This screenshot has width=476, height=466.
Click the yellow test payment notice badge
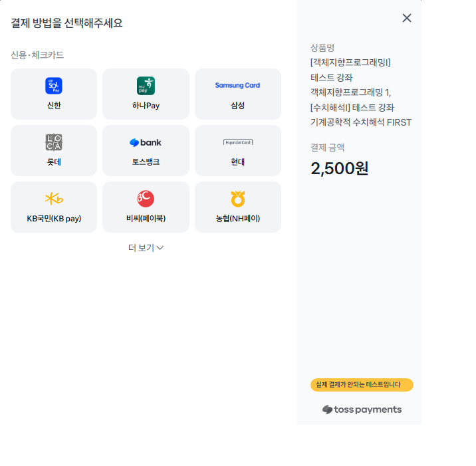362,385
